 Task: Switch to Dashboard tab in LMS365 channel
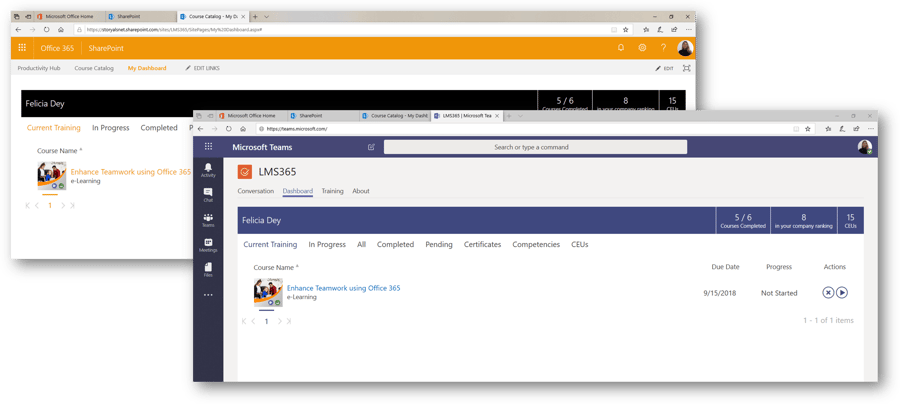[298, 191]
